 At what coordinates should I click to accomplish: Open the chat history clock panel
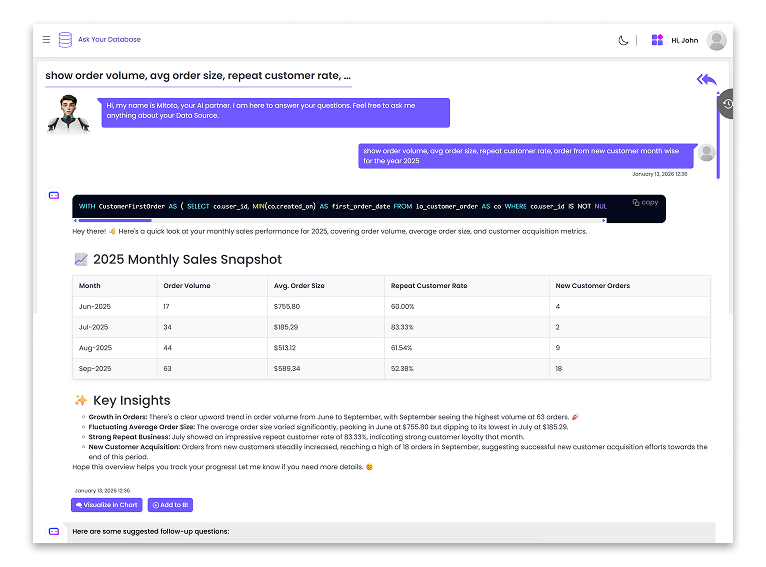coord(728,103)
